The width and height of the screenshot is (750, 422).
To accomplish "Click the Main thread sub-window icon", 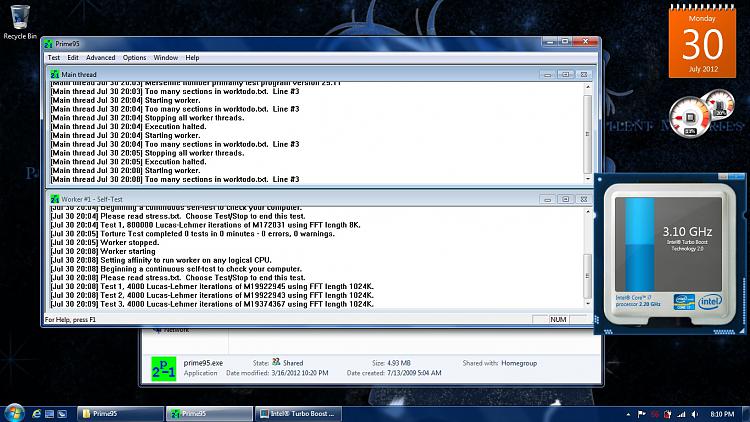I will pyautogui.click(x=55, y=74).
